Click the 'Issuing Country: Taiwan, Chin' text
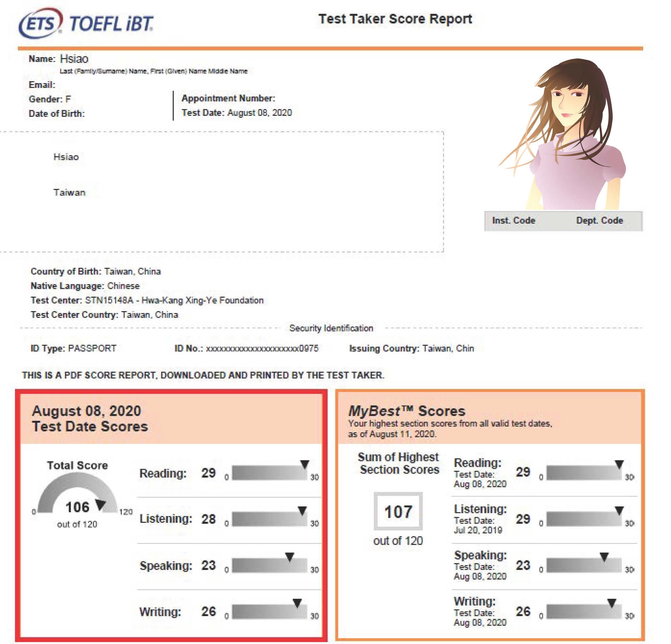 (x=411, y=348)
